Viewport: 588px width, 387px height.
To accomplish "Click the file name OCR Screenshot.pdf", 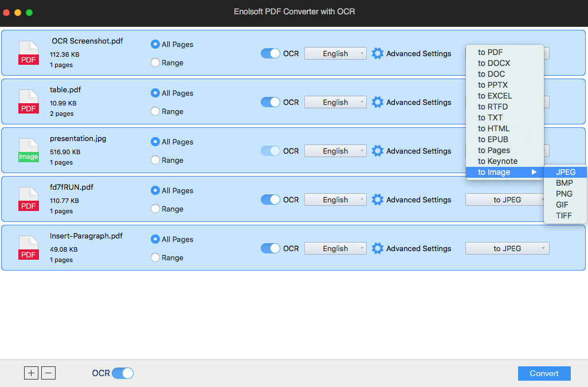I will point(87,41).
